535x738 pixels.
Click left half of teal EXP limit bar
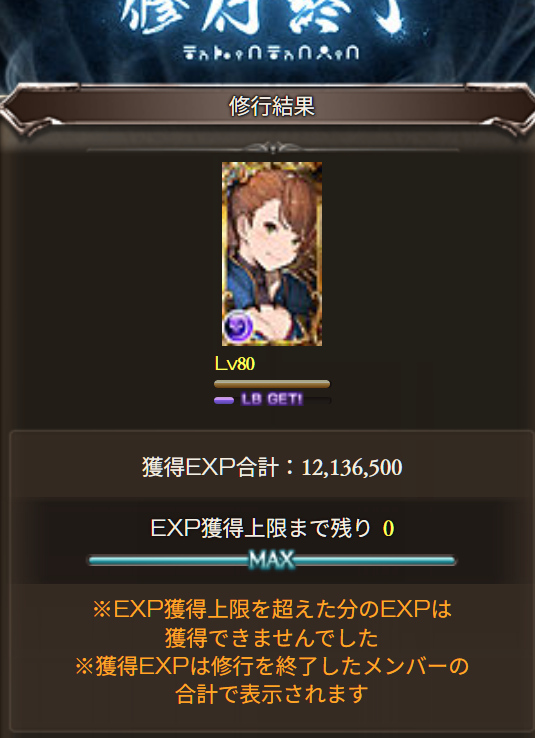pos(169,561)
